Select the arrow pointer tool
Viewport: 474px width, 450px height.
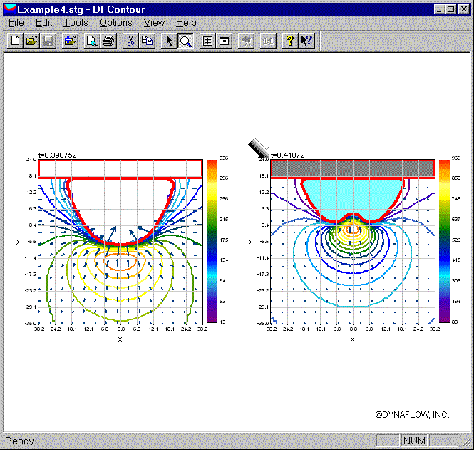click(x=169, y=41)
